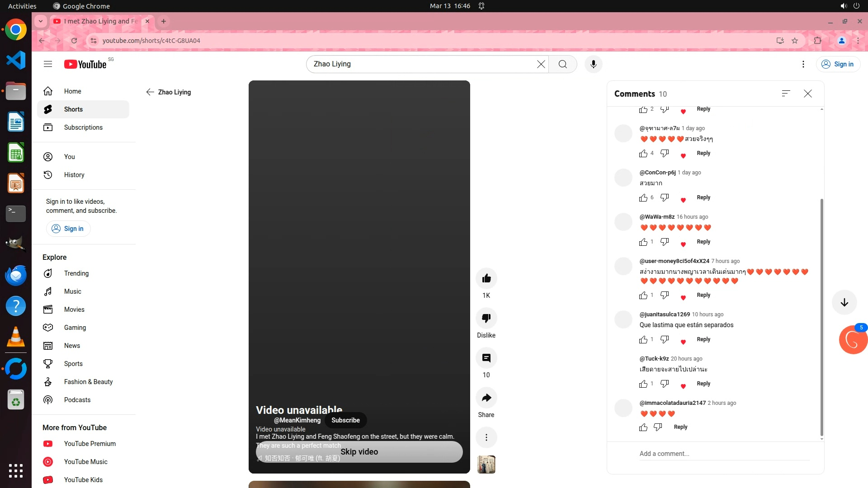This screenshot has height=488, width=868.
Task: Click the search magnifier button
Action: pos(562,64)
